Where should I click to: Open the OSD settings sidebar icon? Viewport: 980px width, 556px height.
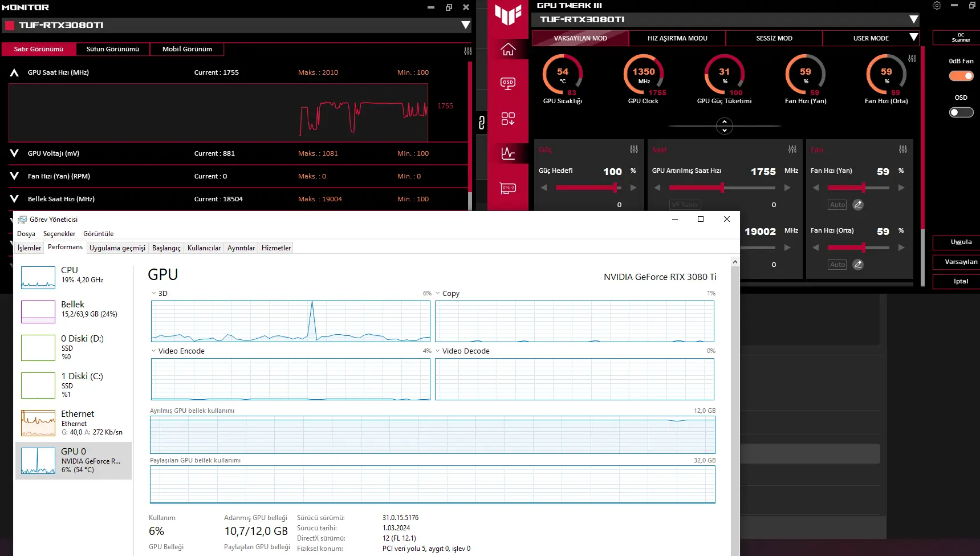coord(508,84)
